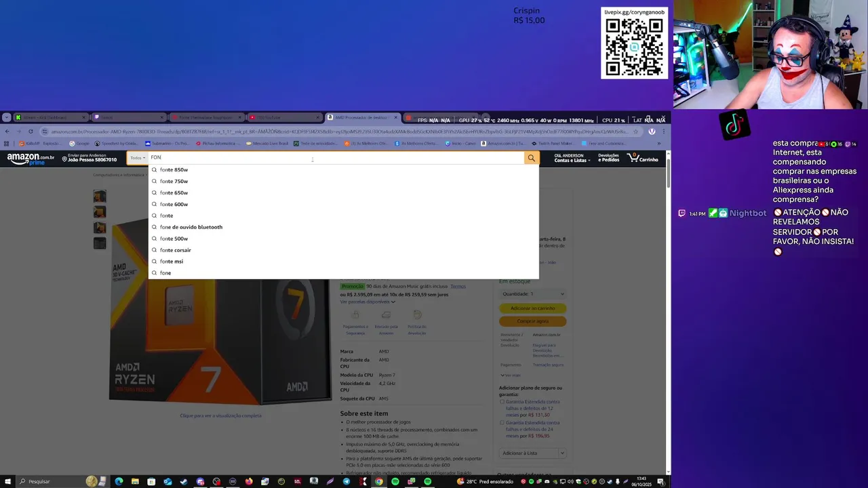Viewport: 868px width, 488px height.
Task: Click the Adicionar à Lista button
Action: click(x=528, y=453)
